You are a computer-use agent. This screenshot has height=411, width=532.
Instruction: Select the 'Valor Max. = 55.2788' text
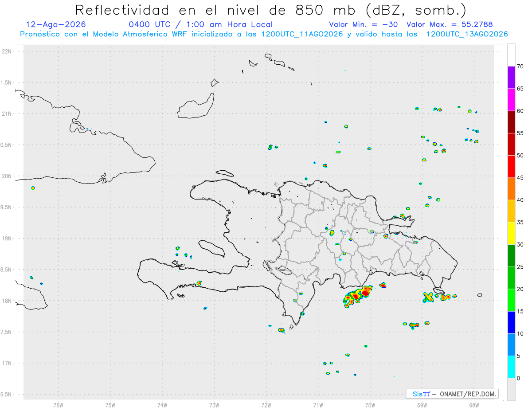tap(450, 24)
